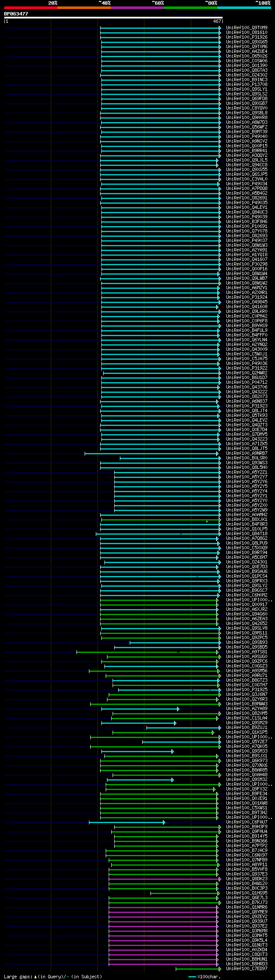This screenshot has height=980, width=275.
Task: Select the label UniRef100_Q69FD8
Action: point(247,99)
